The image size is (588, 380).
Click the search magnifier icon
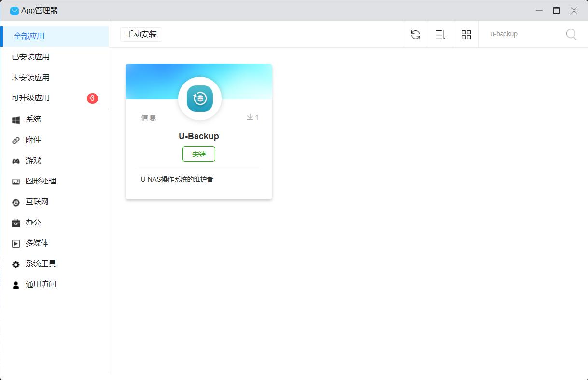tap(571, 34)
